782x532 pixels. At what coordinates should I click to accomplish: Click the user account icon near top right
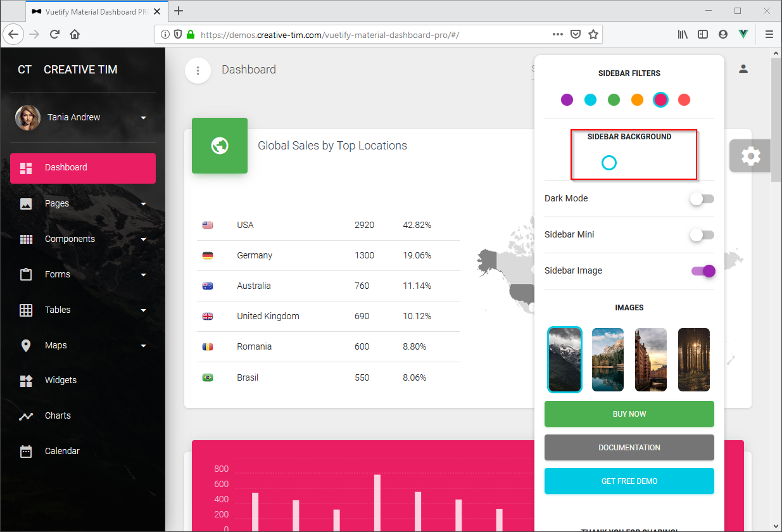tap(743, 68)
